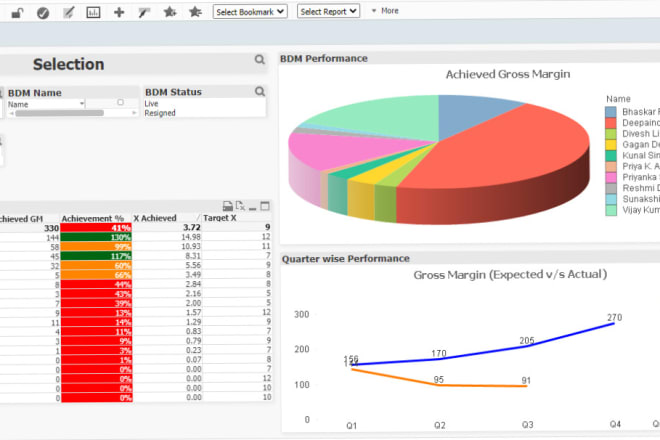Click the red Deepainder legend swatch
Screen dimensions: 660x440
coord(611,123)
